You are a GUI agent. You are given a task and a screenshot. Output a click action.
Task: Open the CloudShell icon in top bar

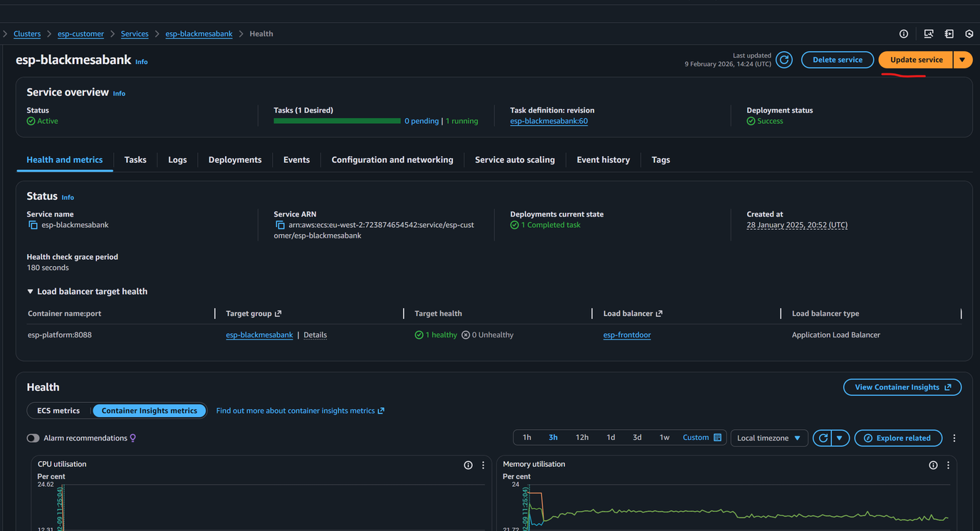pyautogui.click(x=928, y=33)
